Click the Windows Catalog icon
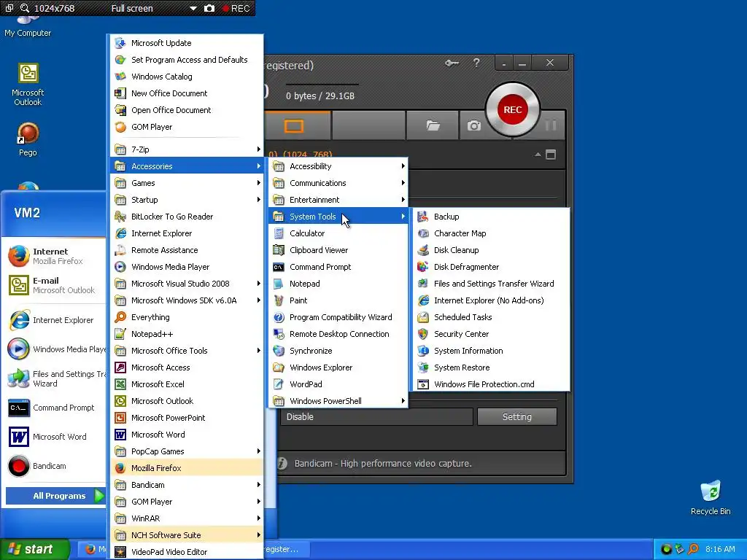The height and width of the screenshot is (560, 747). 120,77
